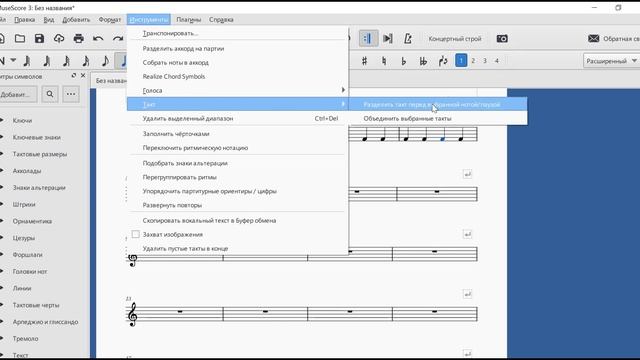Viewport: 640px width, 360px height.
Task: Select voice 2 button
Action: point(473,61)
